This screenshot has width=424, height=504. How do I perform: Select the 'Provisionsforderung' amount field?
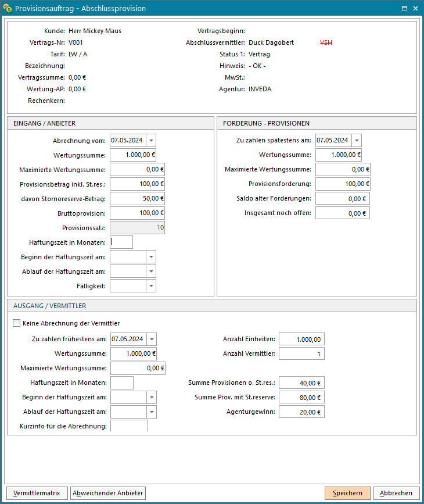[343, 184]
